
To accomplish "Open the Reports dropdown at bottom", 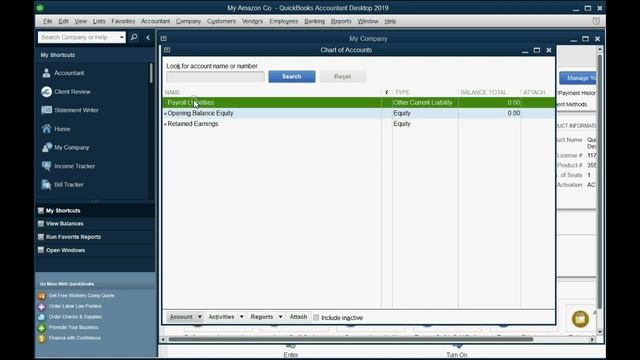I will tap(266, 317).
